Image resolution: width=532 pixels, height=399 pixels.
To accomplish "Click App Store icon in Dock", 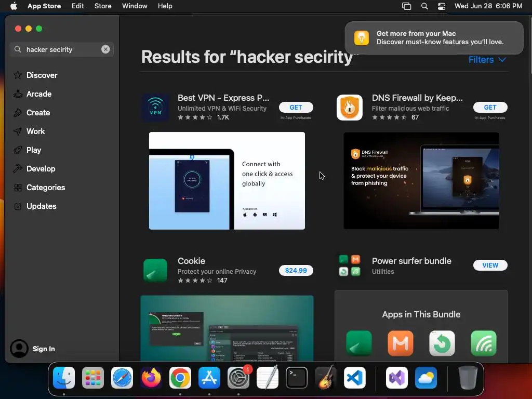I will tap(209, 378).
